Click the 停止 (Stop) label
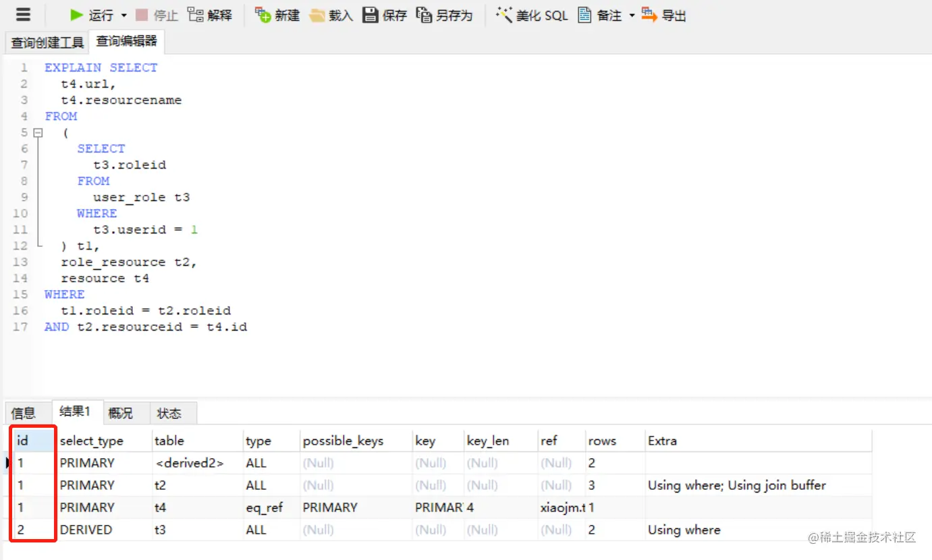This screenshot has width=932, height=560. (x=166, y=16)
